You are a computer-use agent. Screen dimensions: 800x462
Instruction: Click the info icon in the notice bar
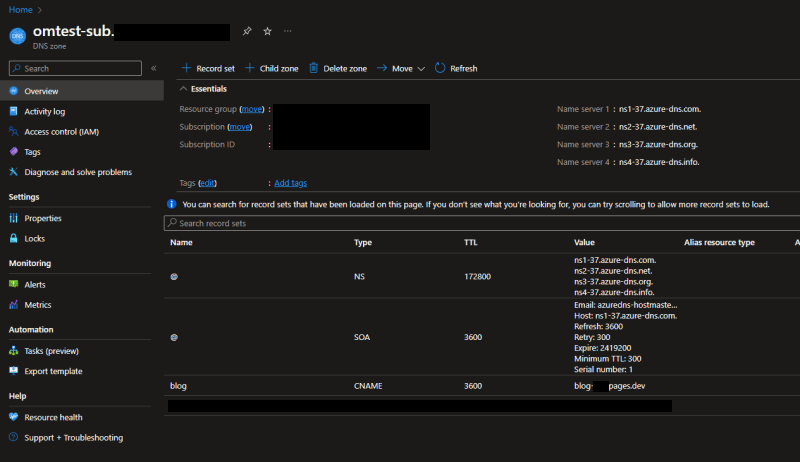click(x=172, y=204)
